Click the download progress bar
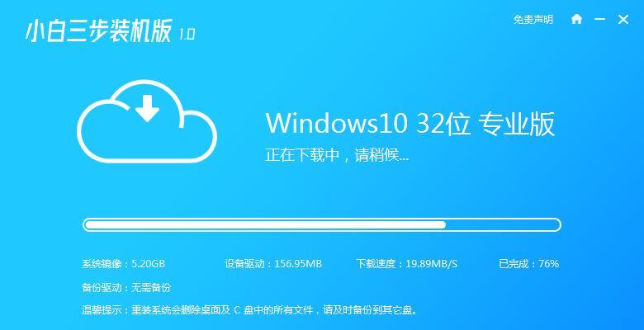 coord(322,224)
